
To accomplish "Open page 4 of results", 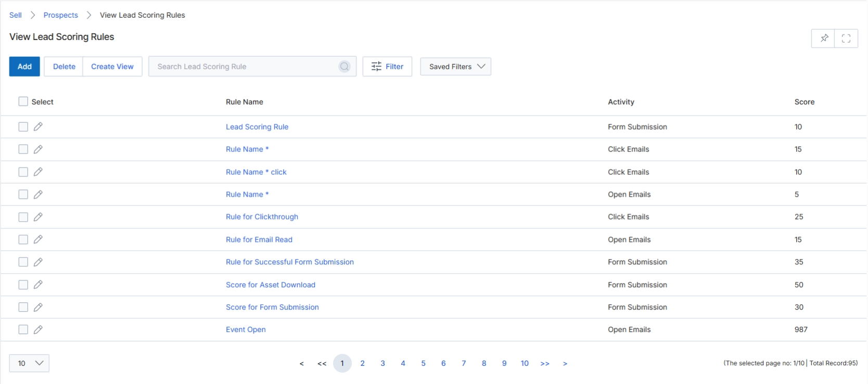I will tap(403, 363).
